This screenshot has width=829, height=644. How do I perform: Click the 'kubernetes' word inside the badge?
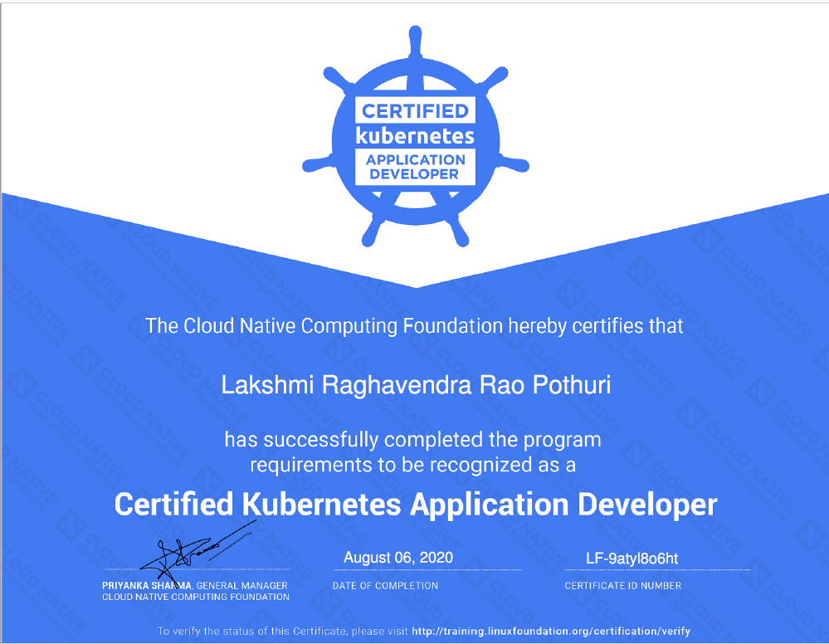tap(415, 136)
